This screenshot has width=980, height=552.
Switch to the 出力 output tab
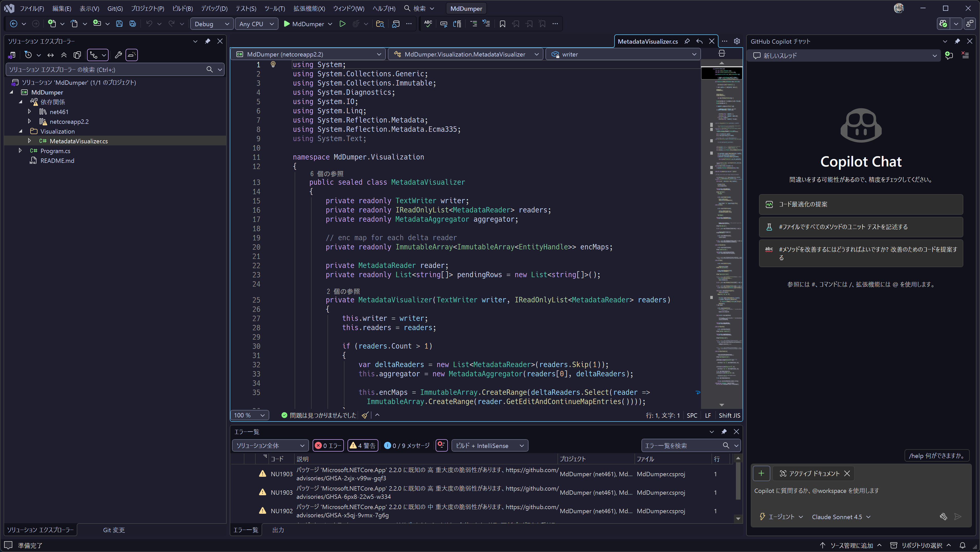[278, 530]
